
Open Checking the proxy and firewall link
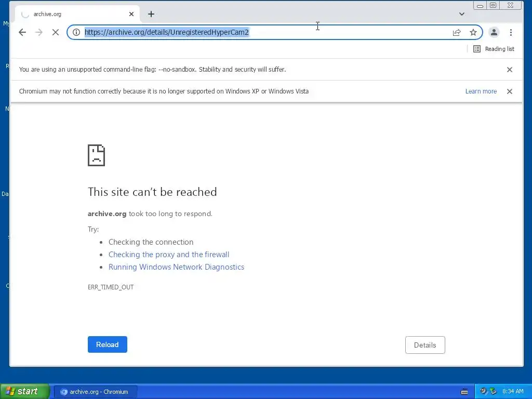point(169,255)
